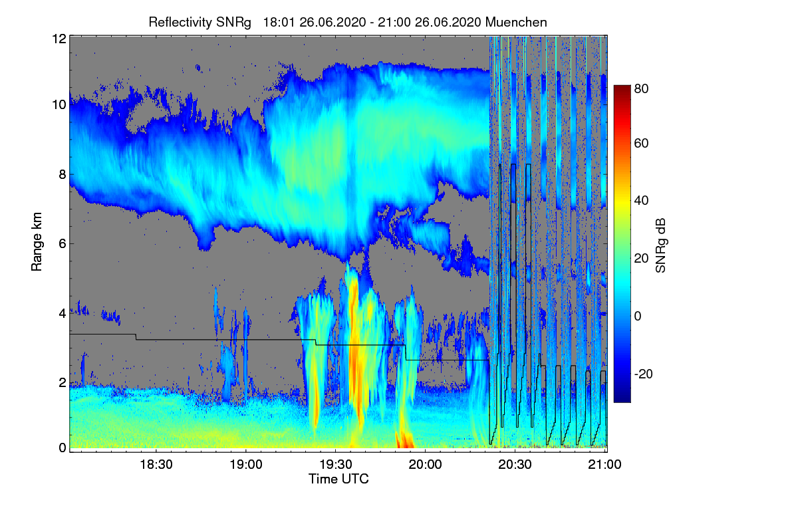The image size is (798, 532).
Task: Click the 19:30 time tick label
Action: [335, 464]
